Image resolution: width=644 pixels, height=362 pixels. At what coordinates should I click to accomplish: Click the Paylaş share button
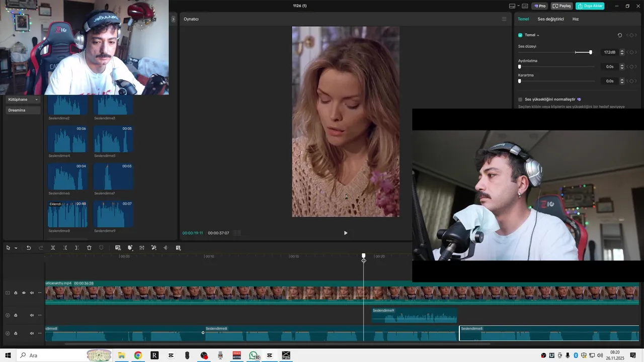click(562, 6)
